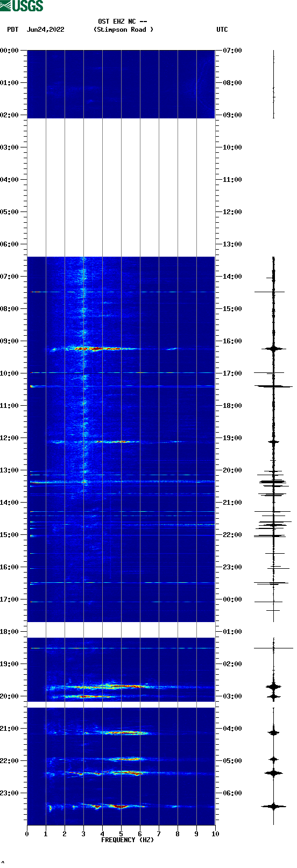Viewport: 297px width, 868px height.
Task: Click the 01:00 UTC time label
Action: 232,632
